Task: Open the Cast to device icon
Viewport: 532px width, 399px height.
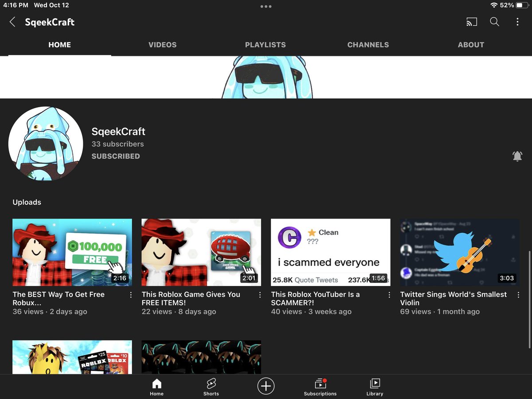Action: tap(472, 22)
